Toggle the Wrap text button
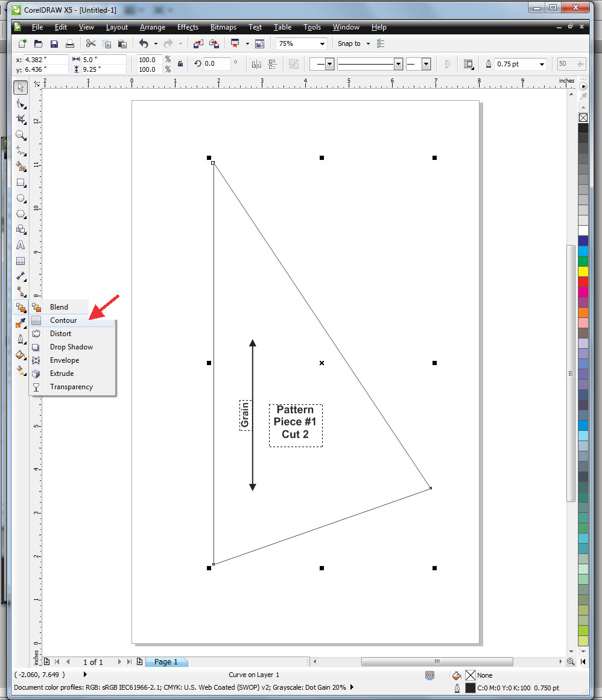Image resolution: width=602 pixels, height=700 pixels. click(468, 64)
